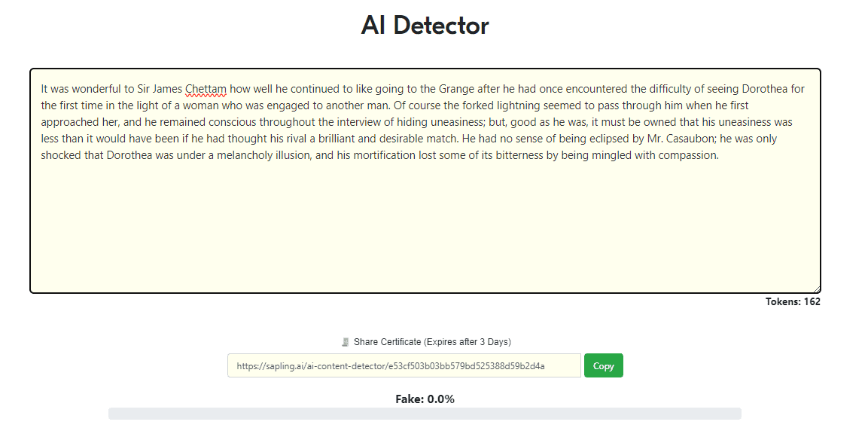This screenshot has width=868, height=437.
Task: Place cursor at the opening word It
Action: [44, 89]
